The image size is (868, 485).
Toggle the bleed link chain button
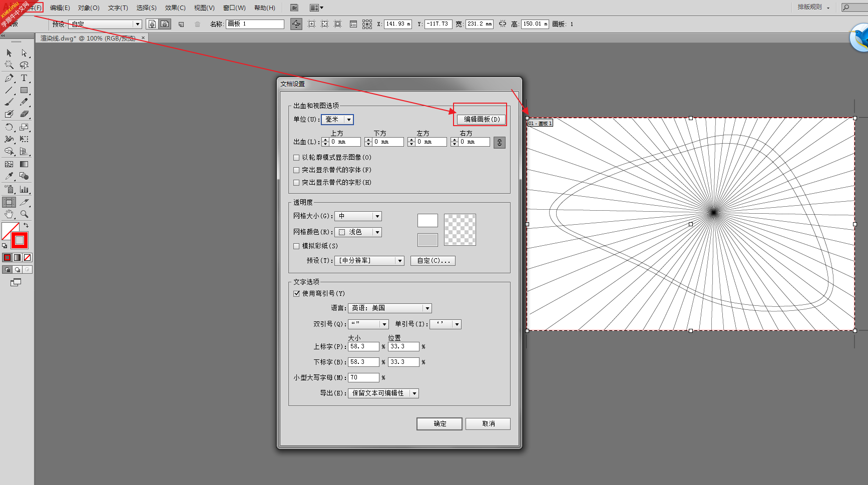pos(499,143)
